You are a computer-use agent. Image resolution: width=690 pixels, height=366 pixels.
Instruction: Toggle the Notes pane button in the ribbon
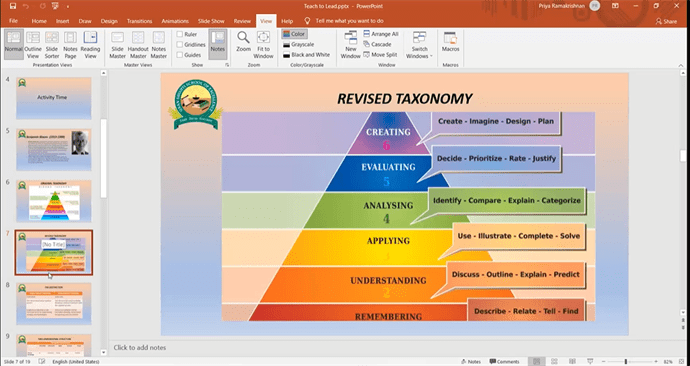pyautogui.click(x=217, y=44)
